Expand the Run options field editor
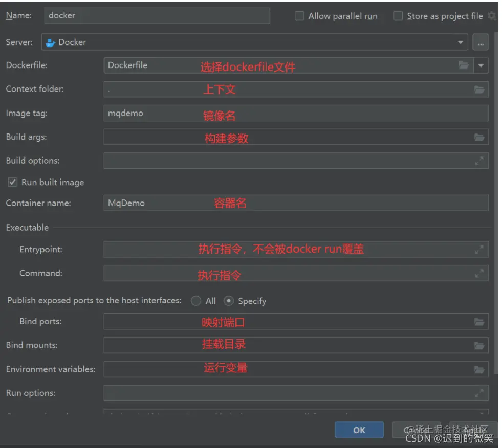 tap(479, 393)
